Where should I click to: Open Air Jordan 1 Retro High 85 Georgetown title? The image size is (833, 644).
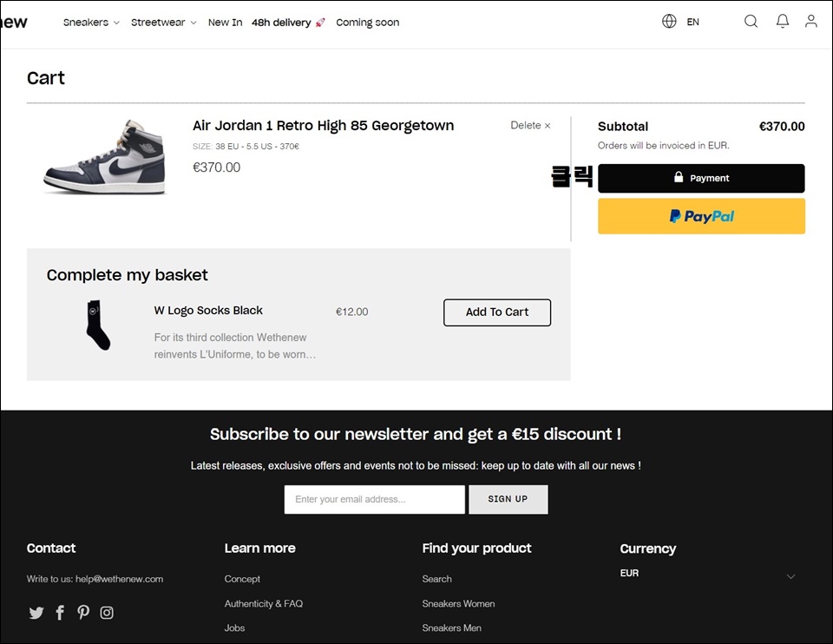(323, 126)
